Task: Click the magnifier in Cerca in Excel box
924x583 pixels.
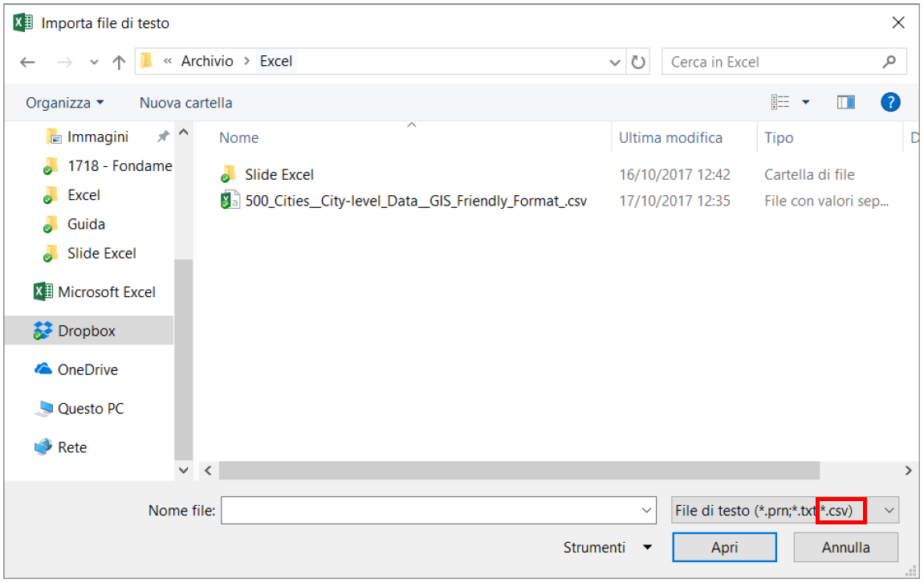Action: click(x=890, y=61)
